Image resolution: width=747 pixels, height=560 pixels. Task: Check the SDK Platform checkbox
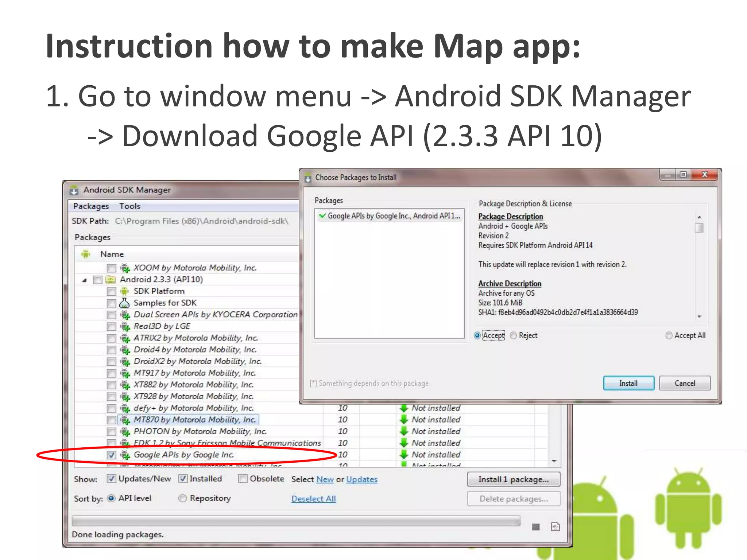click(x=112, y=292)
